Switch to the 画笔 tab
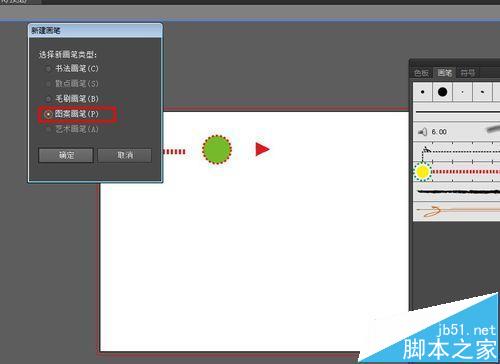Image resolution: width=500 pixels, height=364 pixels. [444, 73]
